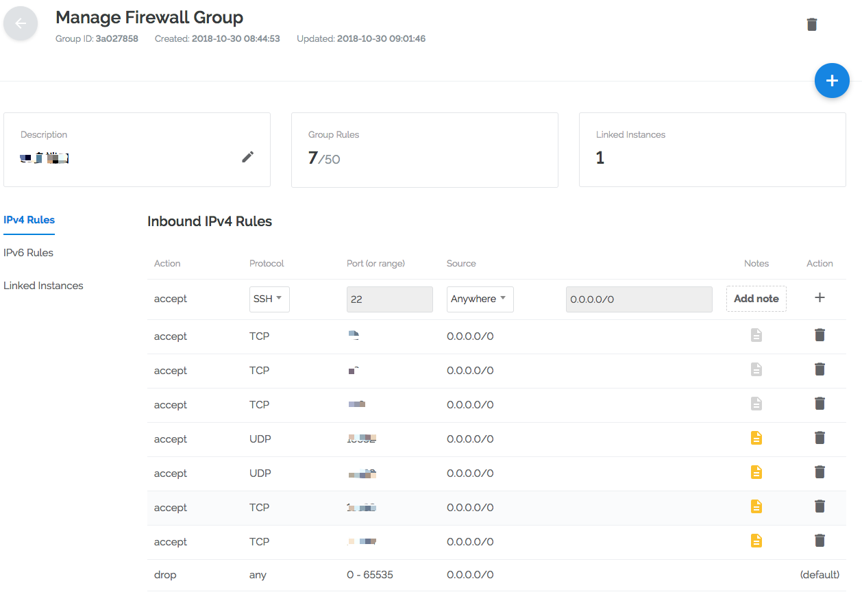The image size is (862, 616).
Task: Add the SSH rule with plus icon
Action: tap(820, 298)
